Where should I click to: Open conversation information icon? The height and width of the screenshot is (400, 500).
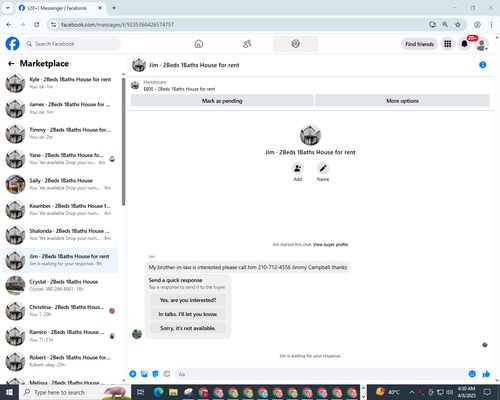pos(482,65)
